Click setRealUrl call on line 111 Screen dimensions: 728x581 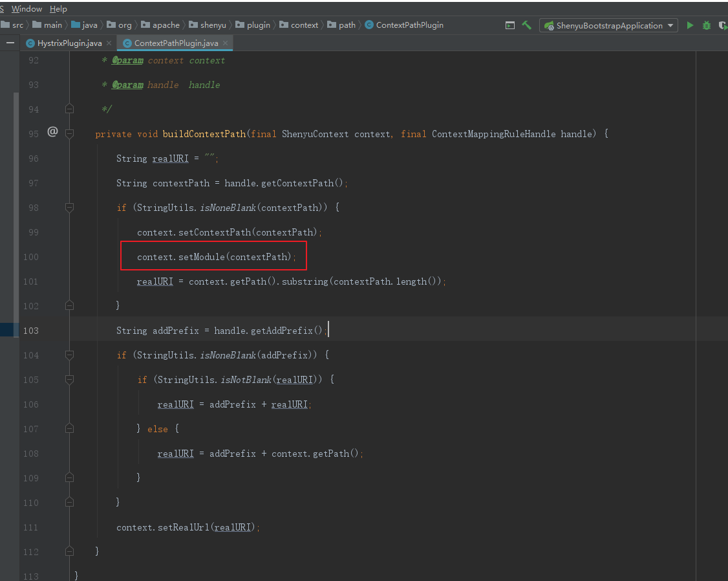click(x=184, y=527)
